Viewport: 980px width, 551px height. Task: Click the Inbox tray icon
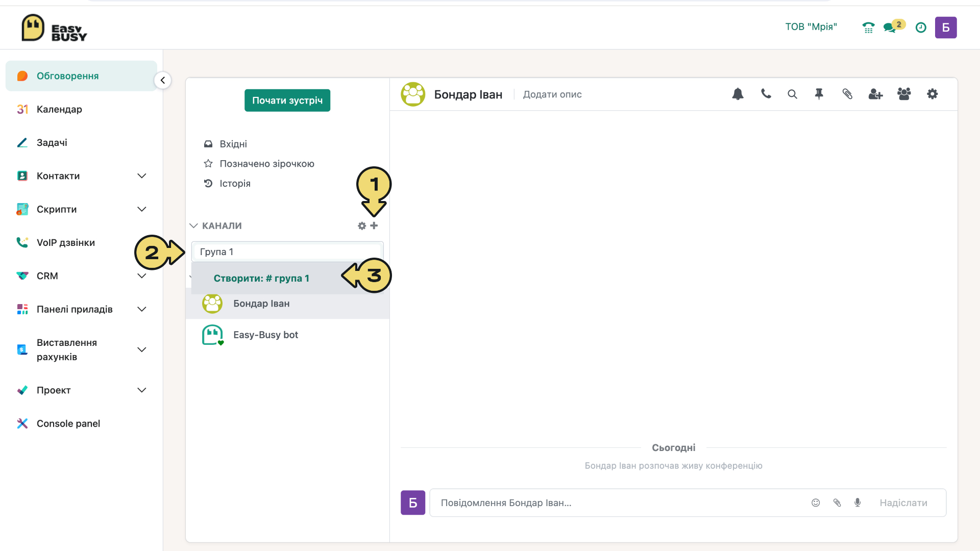[x=208, y=144]
